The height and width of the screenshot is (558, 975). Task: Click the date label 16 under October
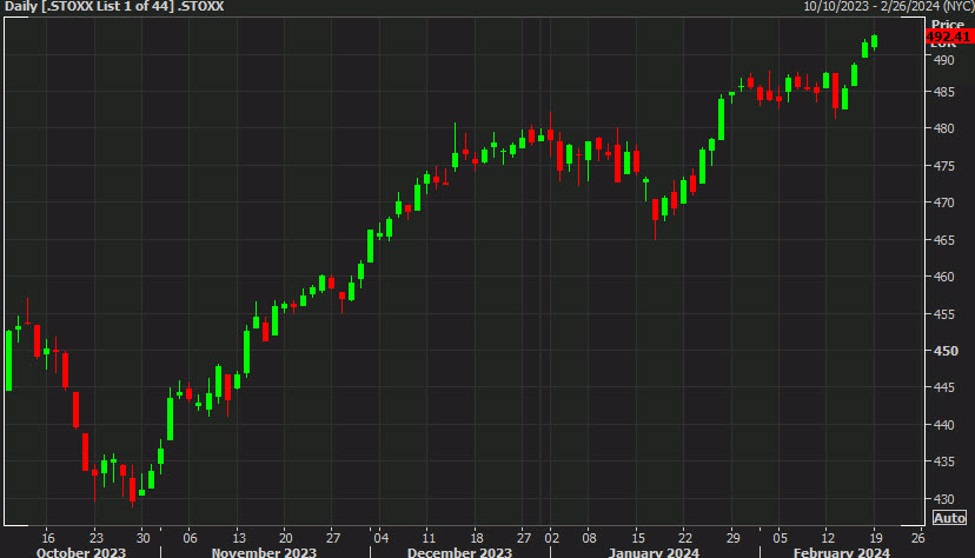pos(48,538)
